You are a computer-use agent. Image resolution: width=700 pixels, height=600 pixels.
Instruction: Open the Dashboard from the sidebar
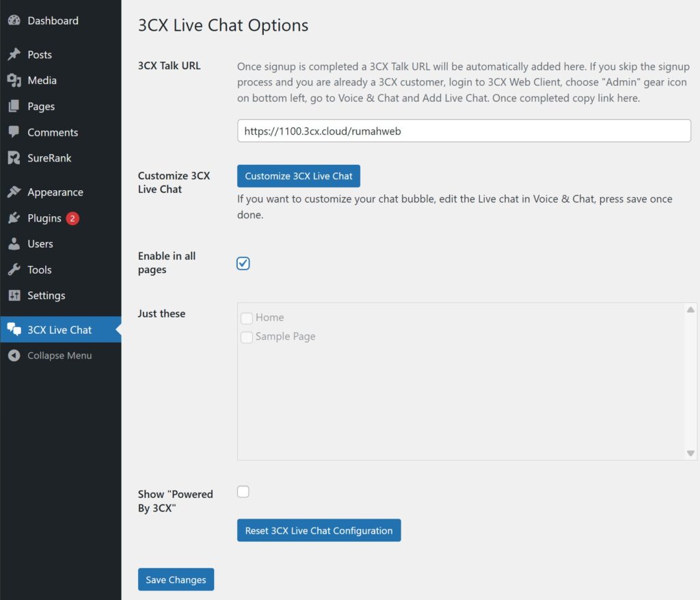[14, 21]
